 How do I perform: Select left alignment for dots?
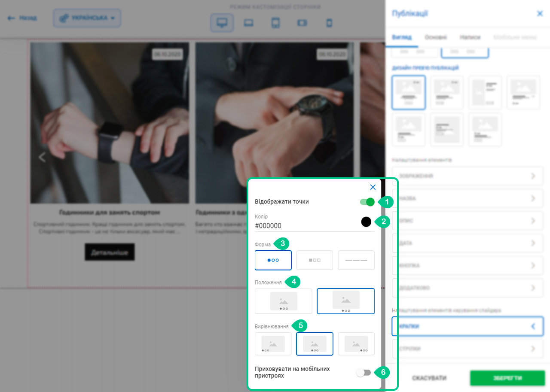[273, 344]
